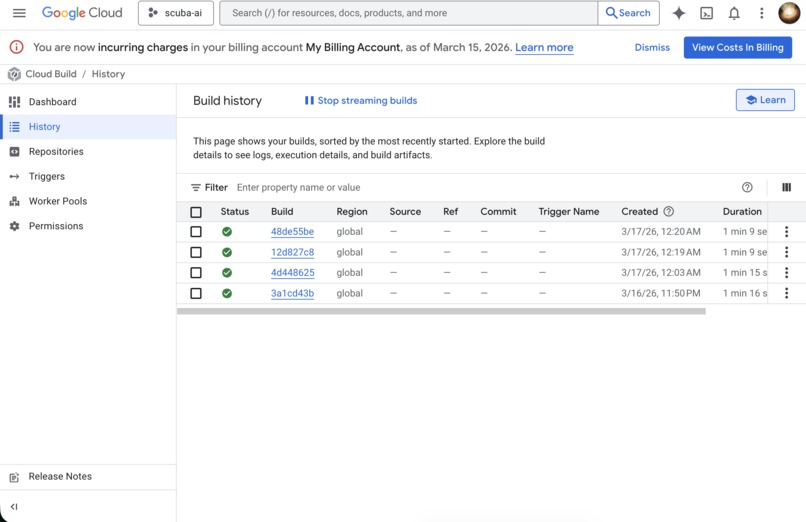Click success status icon of build 3a1cd43b
This screenshot has height=522, width=806.
[227, 293]
